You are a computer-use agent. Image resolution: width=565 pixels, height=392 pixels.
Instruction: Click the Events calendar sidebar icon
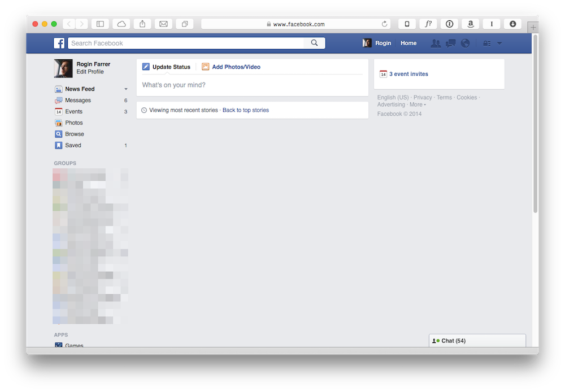coord(58,111)
